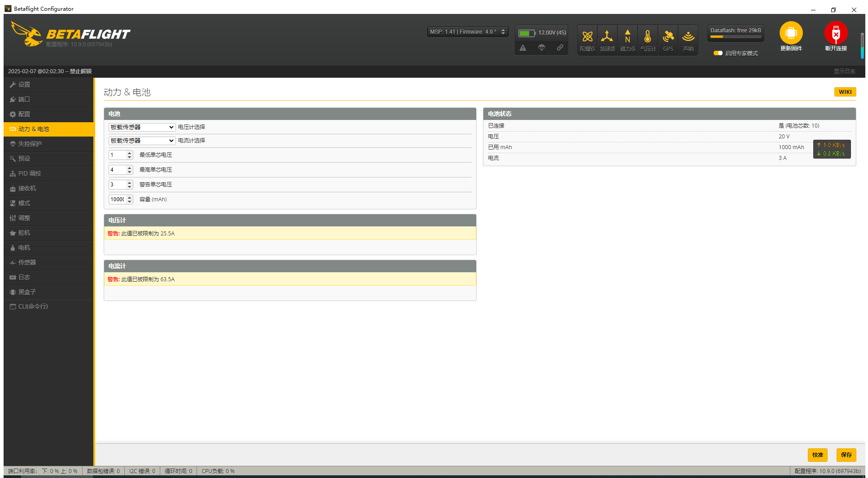The height and width of the screenshot is (478, 868).
Task: Open the 接收机 receiver tab
Action: click(x=48, y=188)
